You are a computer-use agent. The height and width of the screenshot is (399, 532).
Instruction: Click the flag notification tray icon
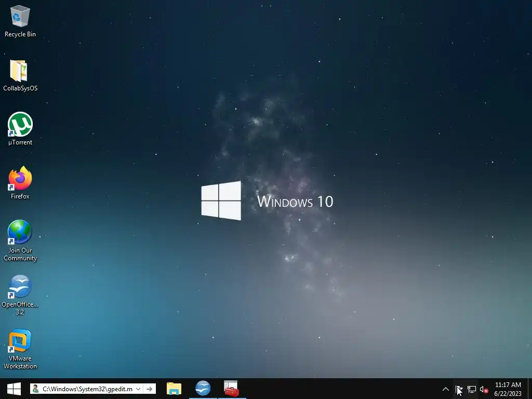click(459, 389)
